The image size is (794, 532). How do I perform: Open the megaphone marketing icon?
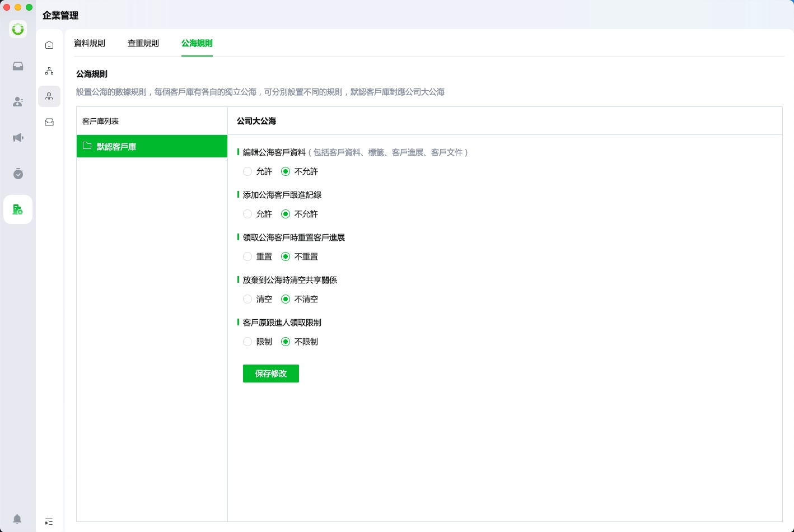point(18,138)
